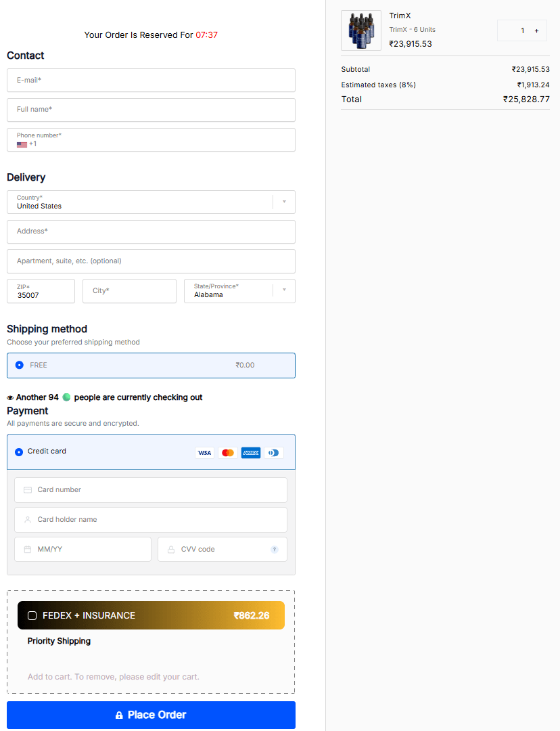The height and width of the screenshot is (731, 560).
Task: Click the CVV help question mark icon
Action: coord(274,549)
